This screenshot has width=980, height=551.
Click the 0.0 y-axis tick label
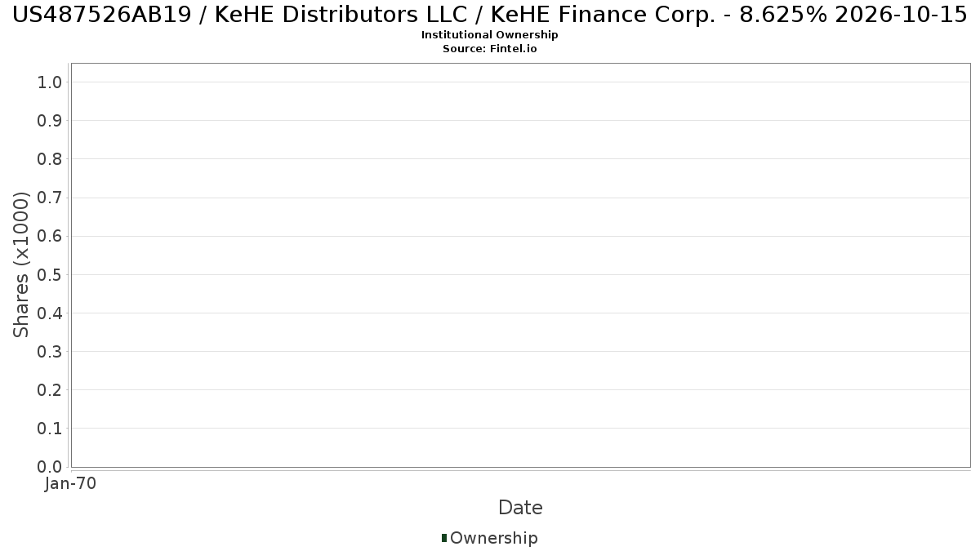50,467
